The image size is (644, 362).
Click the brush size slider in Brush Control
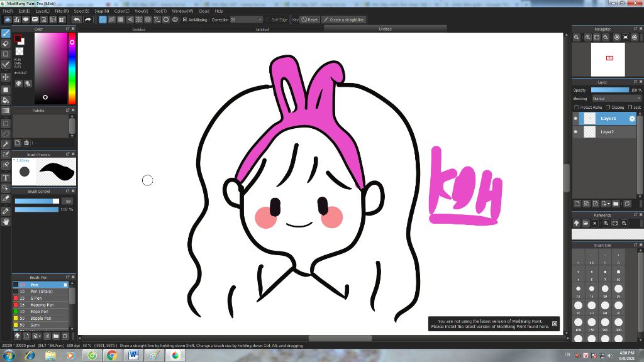point(37,201)
